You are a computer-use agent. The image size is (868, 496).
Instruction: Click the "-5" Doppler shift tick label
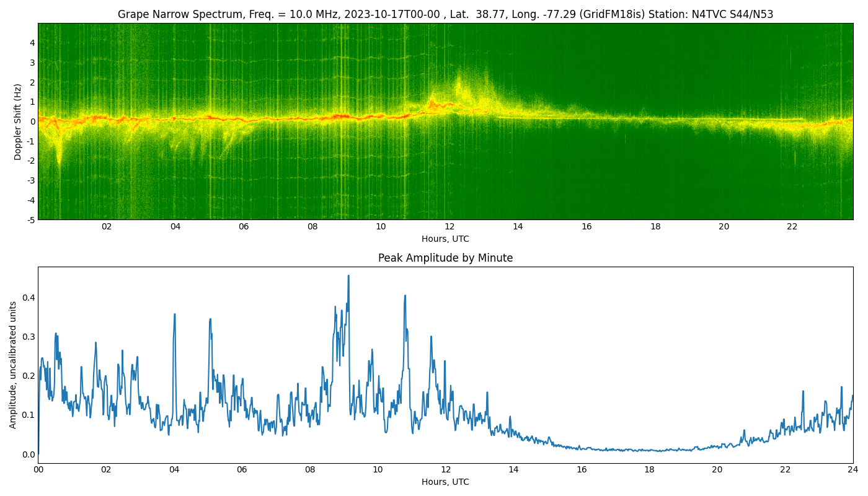tap(30, 219)
